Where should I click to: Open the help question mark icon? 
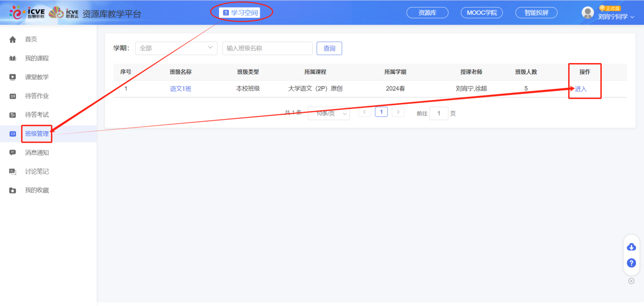click(x=631, y=263)
